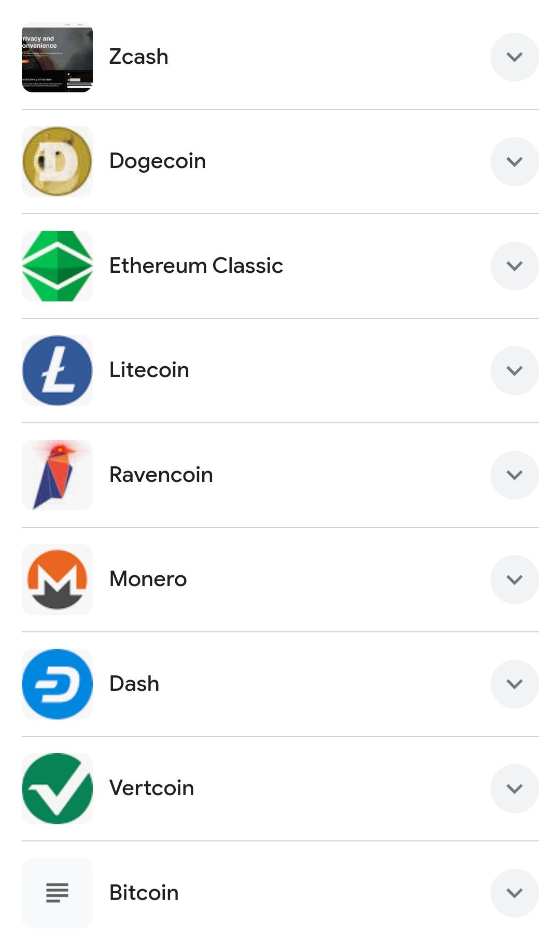Image resolution: width=560 pixels, height=941 pixels.
Task: Expand the Ravencoin chevron arrow
Action: click(x=514, y=475)
